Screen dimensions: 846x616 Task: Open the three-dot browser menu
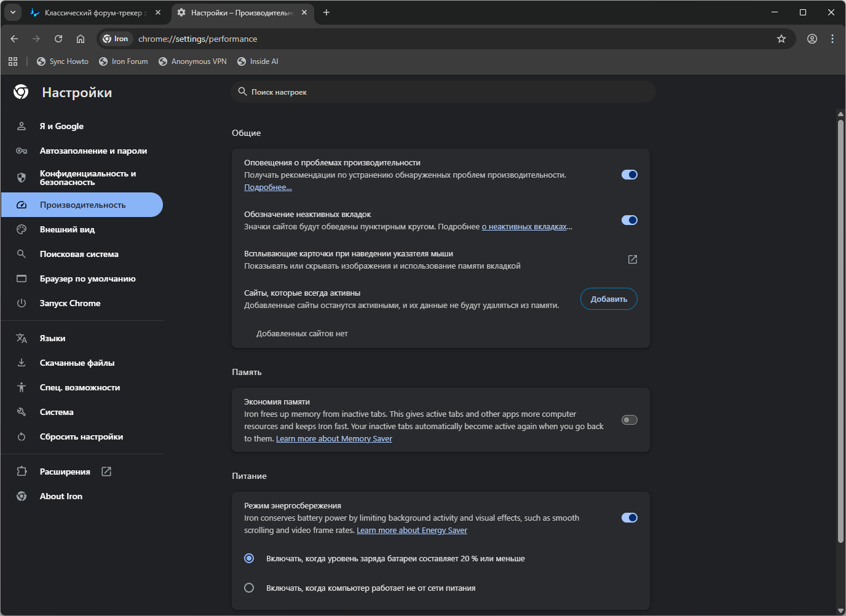click(832, 39)
